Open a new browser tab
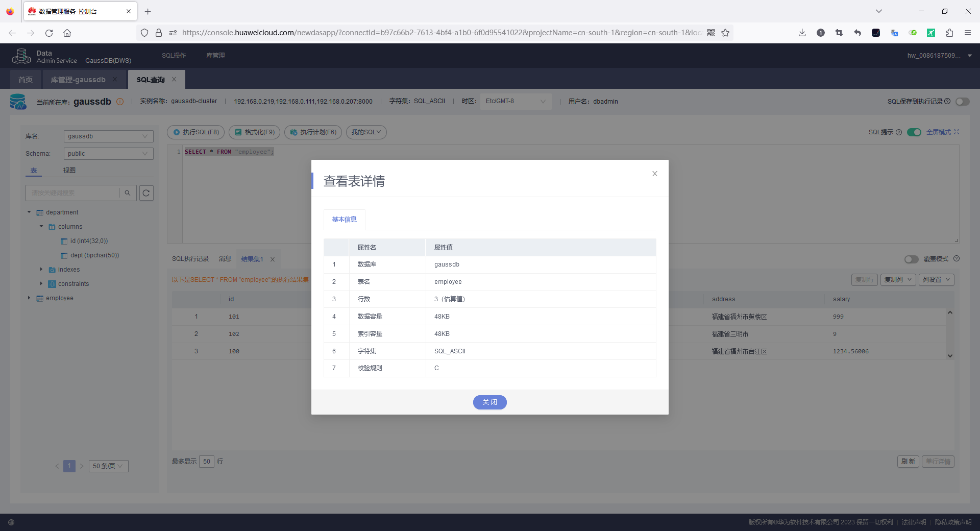Image resolution: width=980 pixels, height=531 pixels. (148, 11)
